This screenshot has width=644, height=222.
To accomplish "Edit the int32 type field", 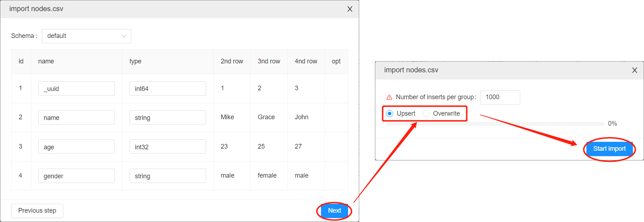I will pos(168,146).
